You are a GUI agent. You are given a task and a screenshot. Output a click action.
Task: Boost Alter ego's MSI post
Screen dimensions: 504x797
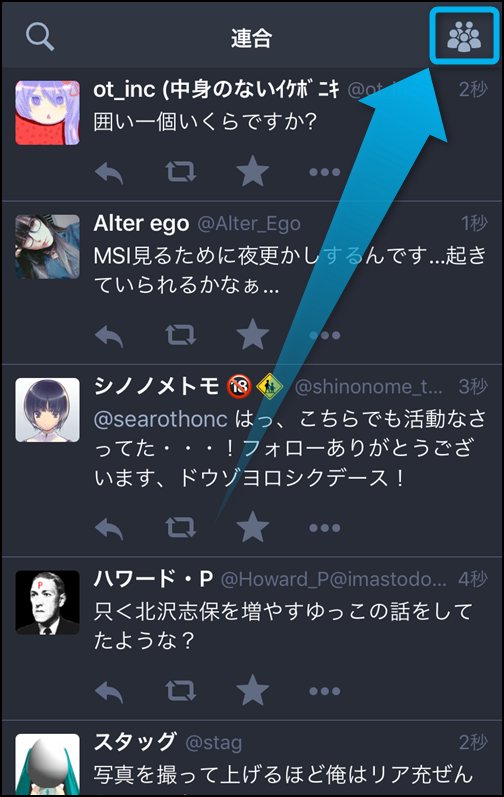[181, 335]
